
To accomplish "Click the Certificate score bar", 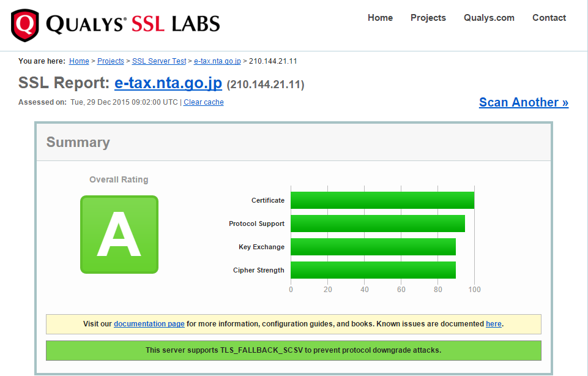I will click(382, 200).
